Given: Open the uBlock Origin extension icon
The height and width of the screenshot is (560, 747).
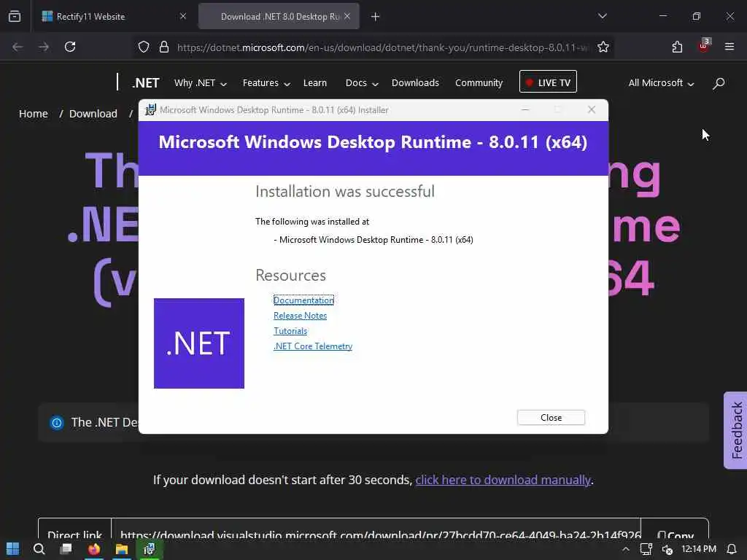Looking at the screenshot, I should (704, 46).
